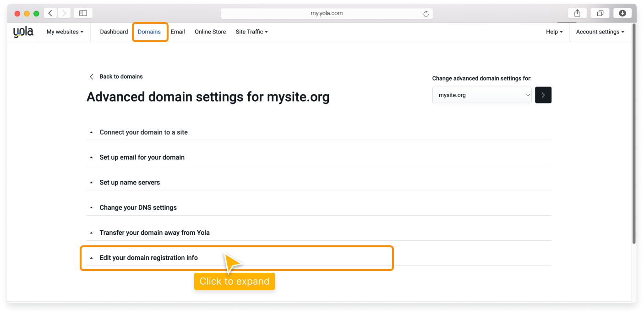Open the Safari downloads button
Screen dimensions: 644x314
tap(622, 13)
